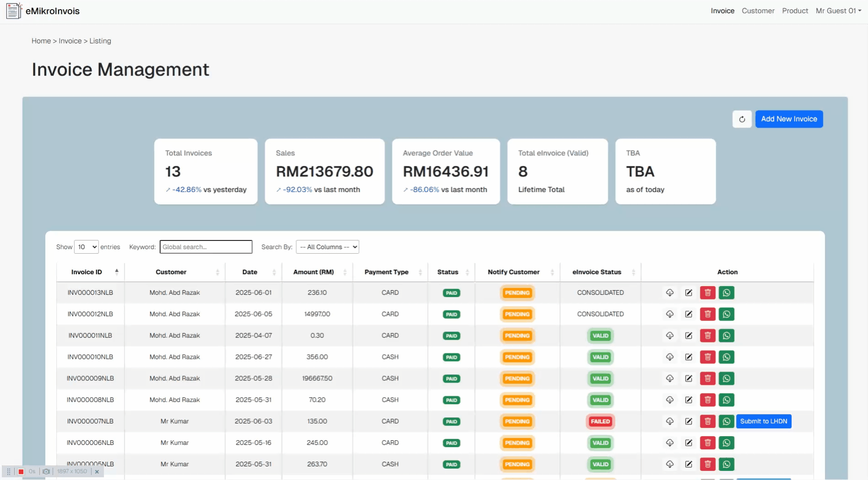Expand the Search By All Columns dropdown
Viewport: 868px width, 480px height.
(327, 247)
